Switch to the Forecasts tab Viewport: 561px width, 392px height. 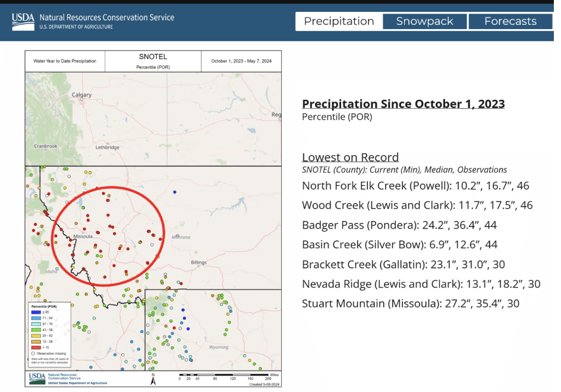coord(510,21)
